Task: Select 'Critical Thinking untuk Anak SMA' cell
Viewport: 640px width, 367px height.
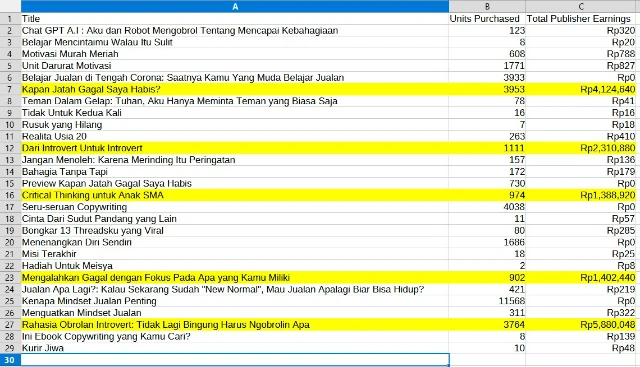Action: [235, 195]
